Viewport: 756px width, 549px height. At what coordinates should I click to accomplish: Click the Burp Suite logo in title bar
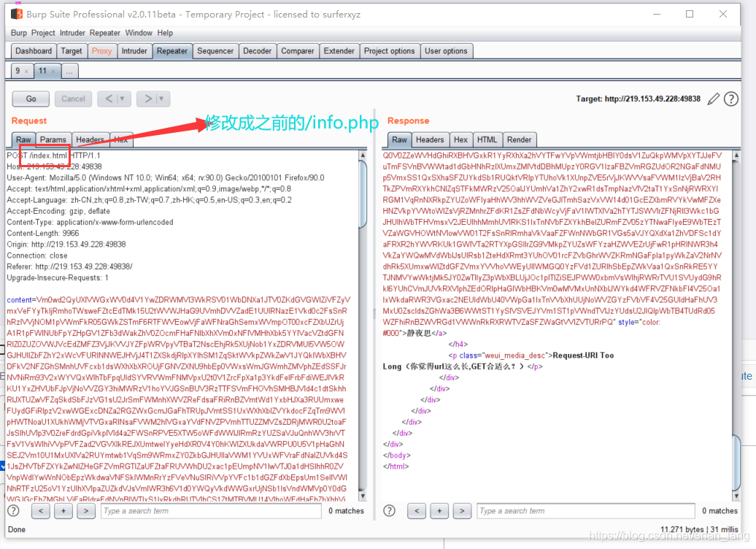pyautogui.click(x=16, y=14)
